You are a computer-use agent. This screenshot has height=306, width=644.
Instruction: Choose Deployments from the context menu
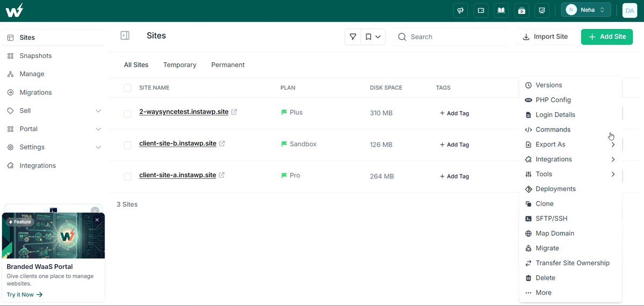570,189
